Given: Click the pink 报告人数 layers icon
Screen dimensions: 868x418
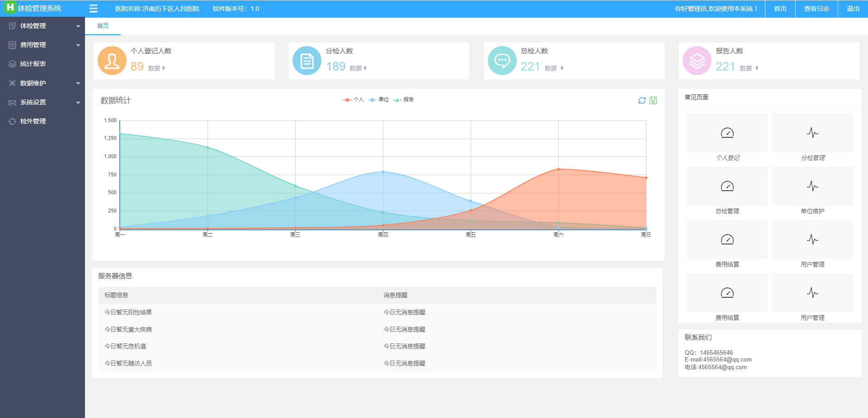Looking at the screenshot, I should tap(697, 61).
